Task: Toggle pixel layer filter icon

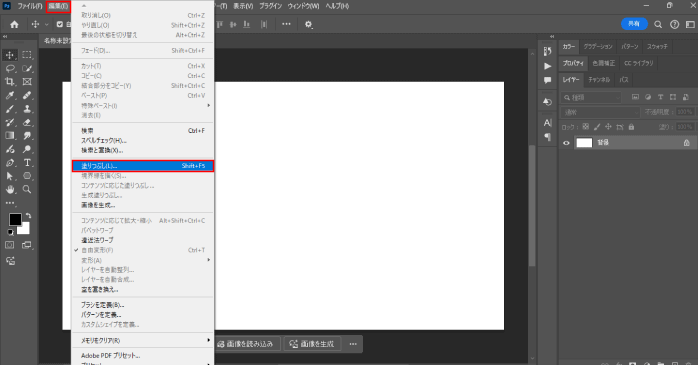Action: [x=635, y=97]
